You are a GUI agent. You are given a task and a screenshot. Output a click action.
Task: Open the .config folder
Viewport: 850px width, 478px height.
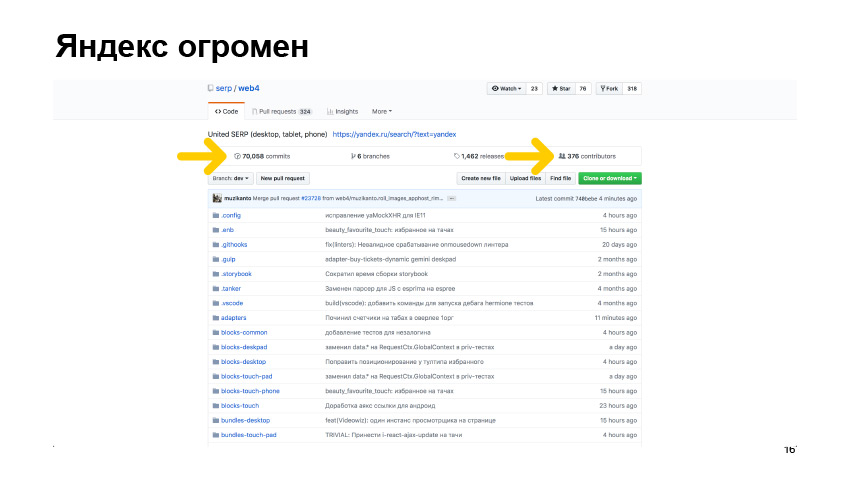click(231, 215)
